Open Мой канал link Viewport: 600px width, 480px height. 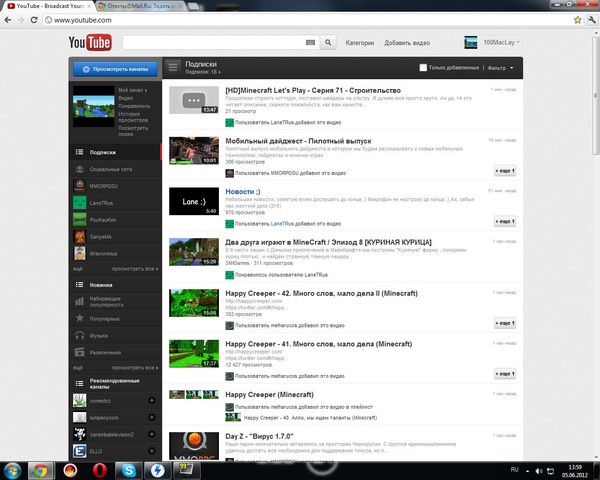(x=132, y=90)
